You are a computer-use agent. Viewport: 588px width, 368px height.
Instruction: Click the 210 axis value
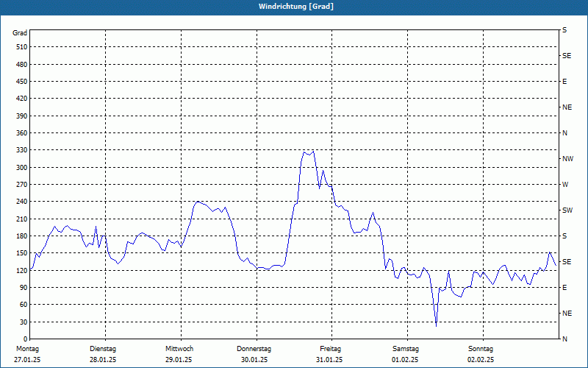click(22, 219)
